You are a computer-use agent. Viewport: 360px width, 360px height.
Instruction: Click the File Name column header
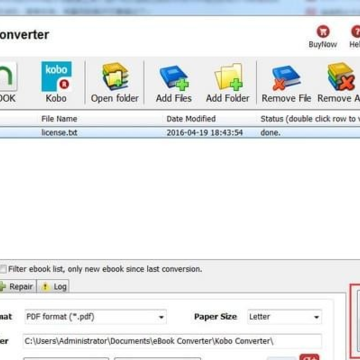click(59, 119)
